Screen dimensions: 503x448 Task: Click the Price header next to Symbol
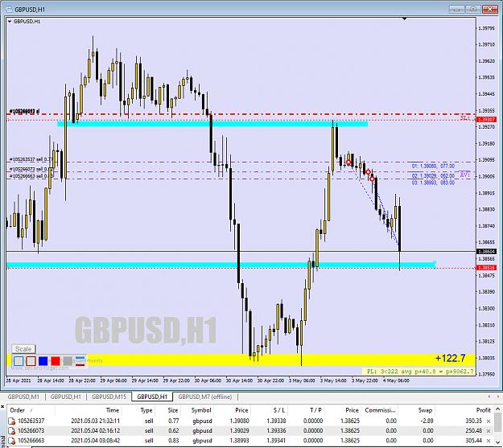pos(241,410)
